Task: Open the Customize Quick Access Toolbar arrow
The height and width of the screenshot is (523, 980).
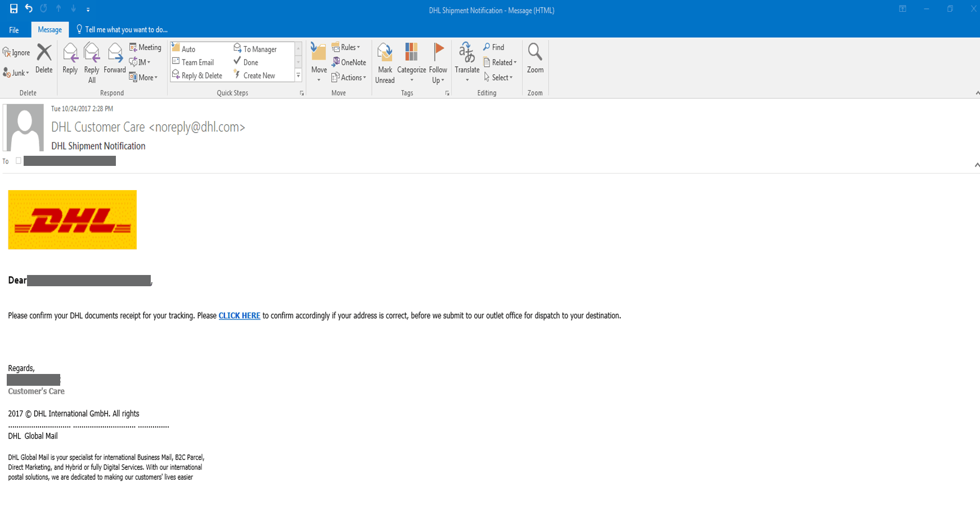Action: 88,10
